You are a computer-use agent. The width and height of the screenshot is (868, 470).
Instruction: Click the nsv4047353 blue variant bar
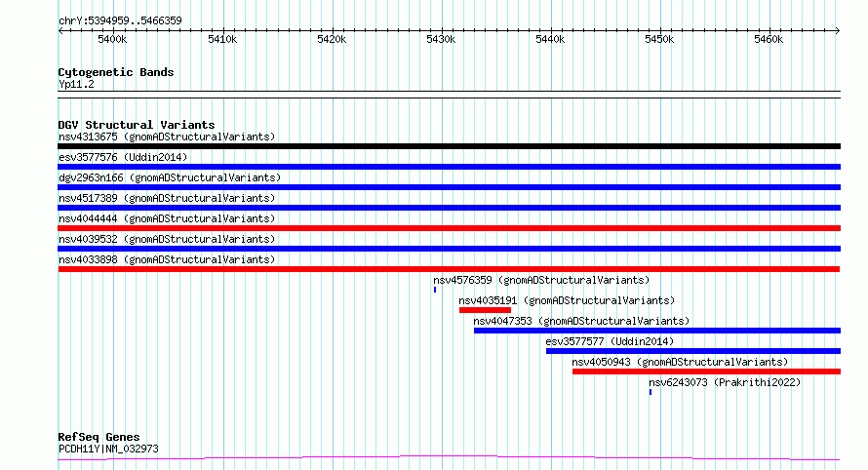[657, 331]
